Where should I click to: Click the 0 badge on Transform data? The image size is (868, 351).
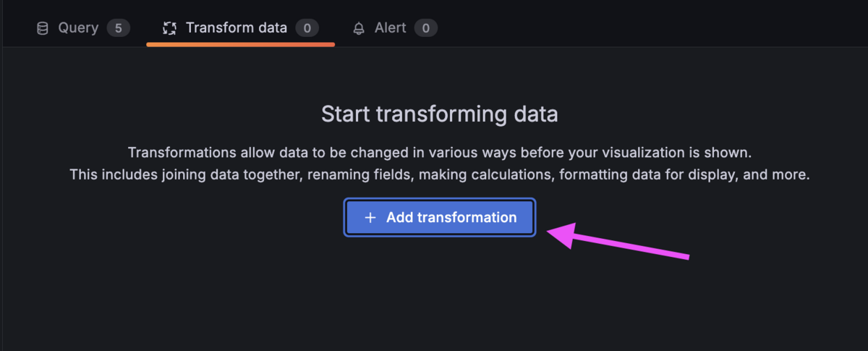[x=307, y=28]
